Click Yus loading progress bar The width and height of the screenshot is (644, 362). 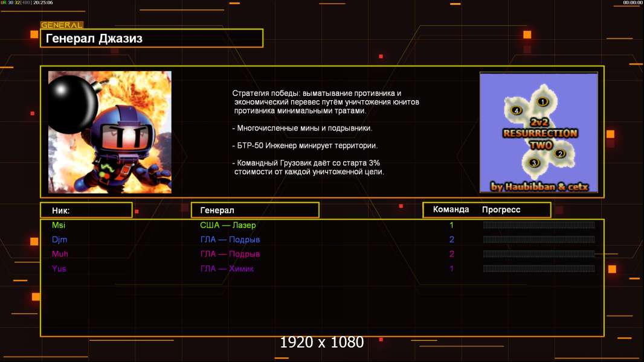539,268
